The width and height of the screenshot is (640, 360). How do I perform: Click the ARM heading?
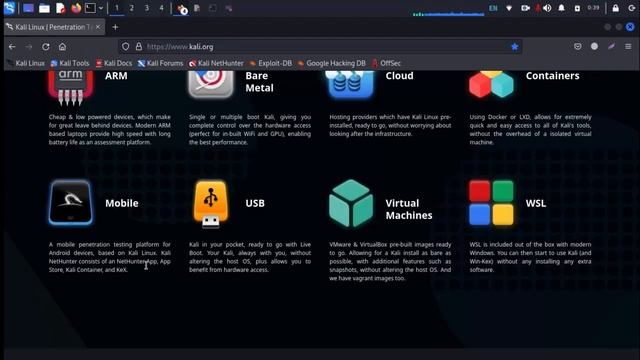[x=116, y=76]
